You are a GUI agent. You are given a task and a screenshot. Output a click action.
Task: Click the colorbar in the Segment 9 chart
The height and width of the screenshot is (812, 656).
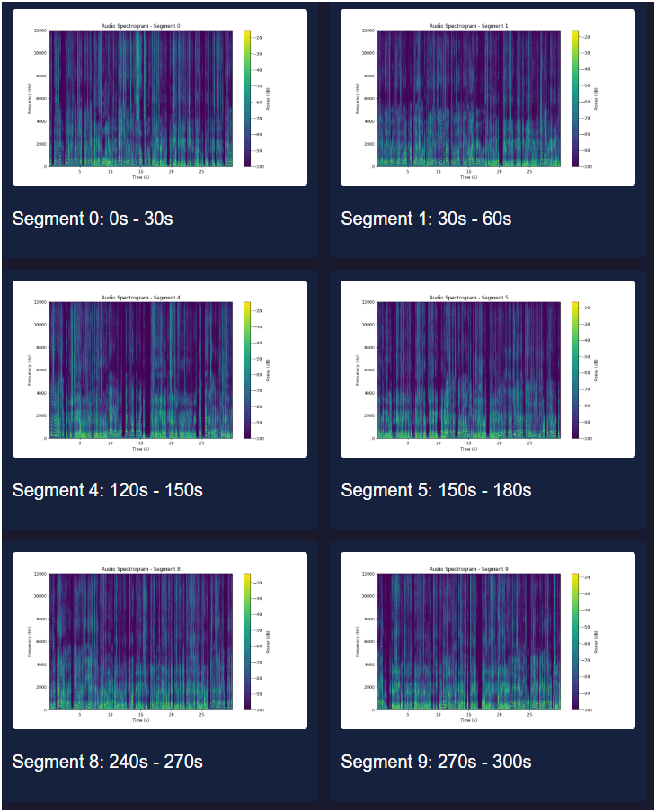[574, 642]
